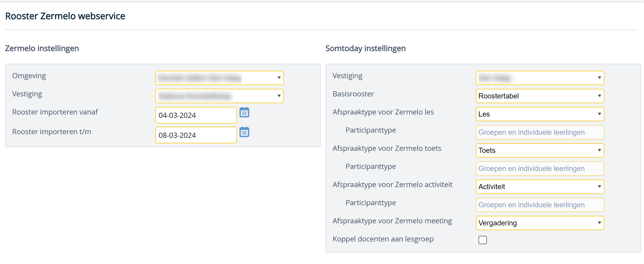
Task: Open the Basisrooster dropdown showing Roostertabel
Action: tap(540, 96)
